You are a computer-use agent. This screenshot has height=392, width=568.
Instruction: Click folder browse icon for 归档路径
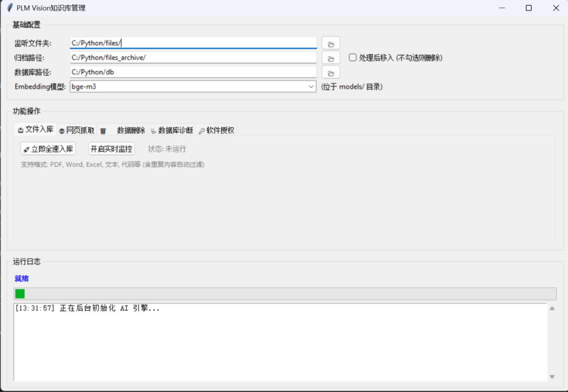coord(331,58)
